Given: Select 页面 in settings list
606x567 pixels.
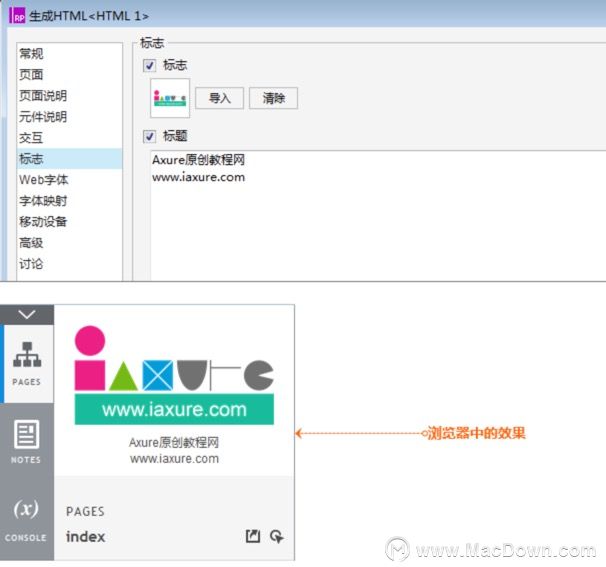Looking at the screenshot, I should pos(70,74).
